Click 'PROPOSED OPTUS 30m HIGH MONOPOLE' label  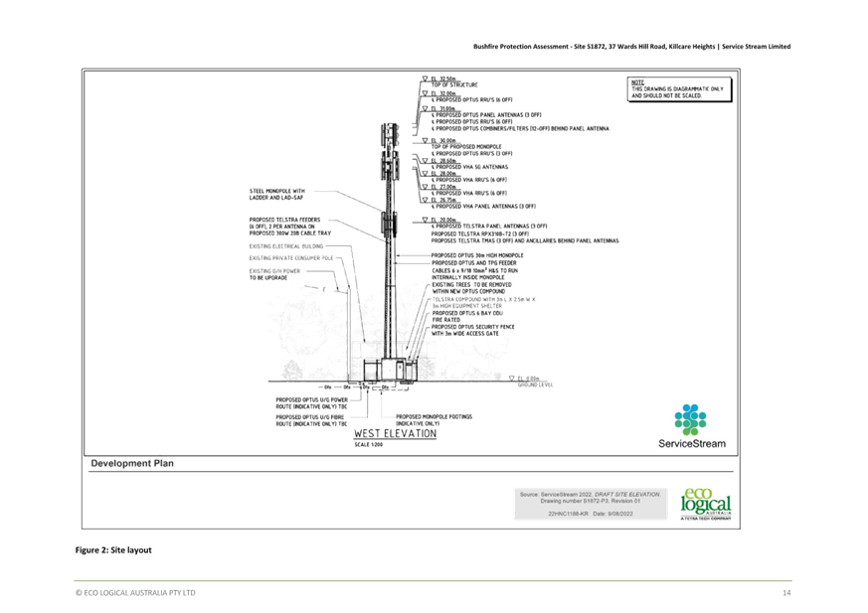pyautogui.click(x=477, y=255)
